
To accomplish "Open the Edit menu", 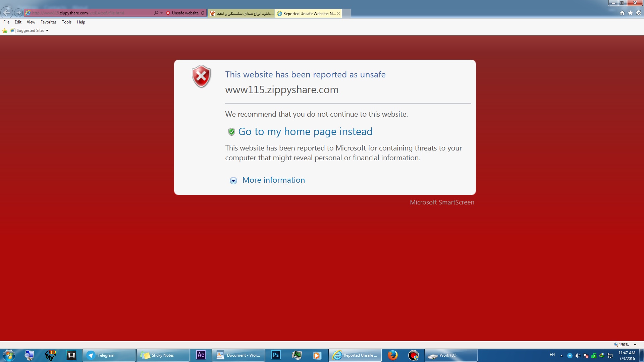I will point(18,22).
